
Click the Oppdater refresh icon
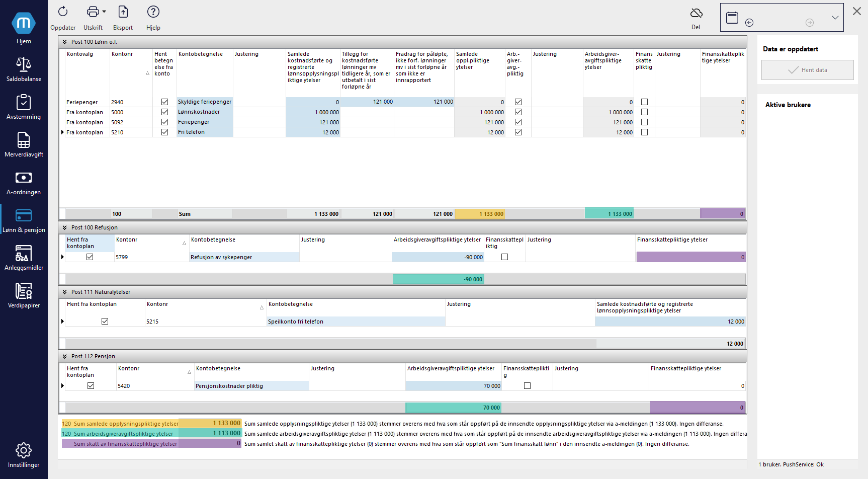pos(63,12)
